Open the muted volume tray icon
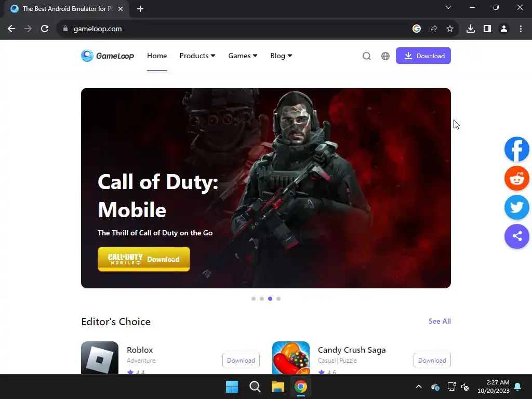532x399 pixels. pyautogui.click(x=465, y=387)
